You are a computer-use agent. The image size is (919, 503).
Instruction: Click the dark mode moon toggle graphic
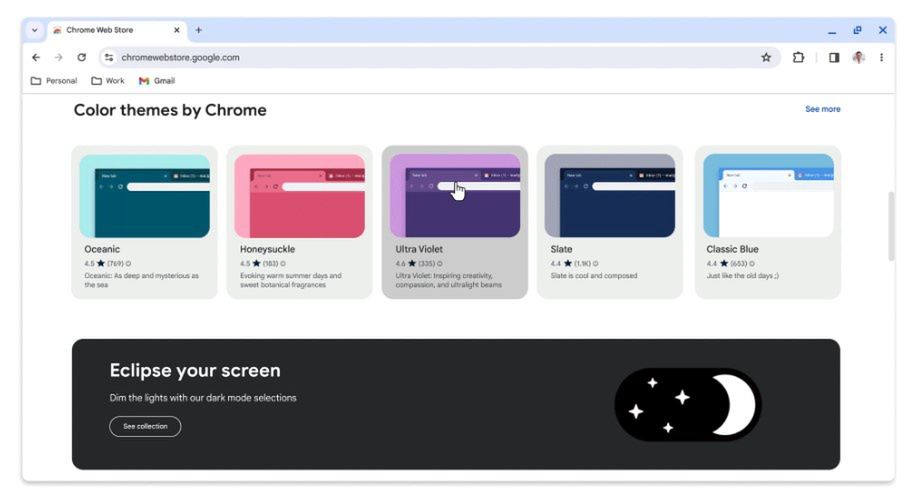(x=687, y=405)
